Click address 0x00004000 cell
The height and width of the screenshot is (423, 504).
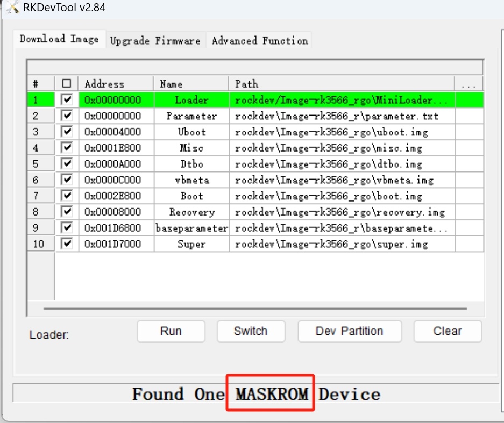116,132
